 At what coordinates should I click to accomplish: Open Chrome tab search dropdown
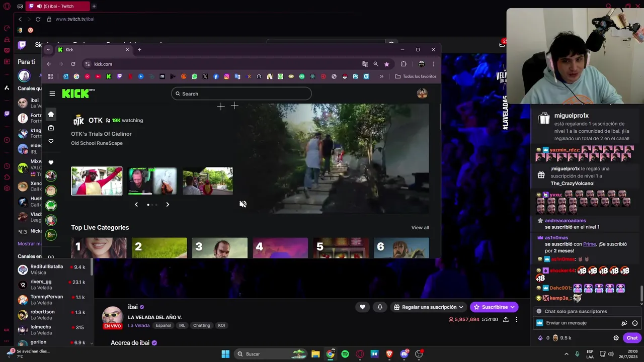coord(48,50)
